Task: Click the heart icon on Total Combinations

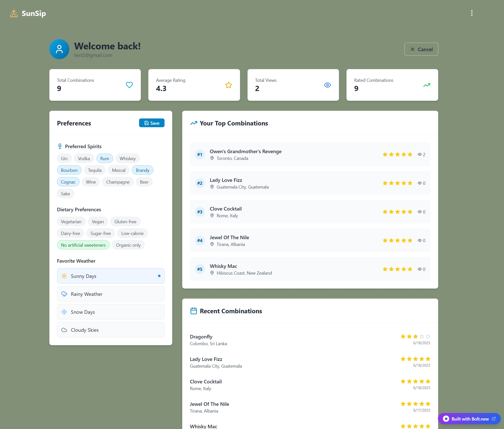Action: 129,85
